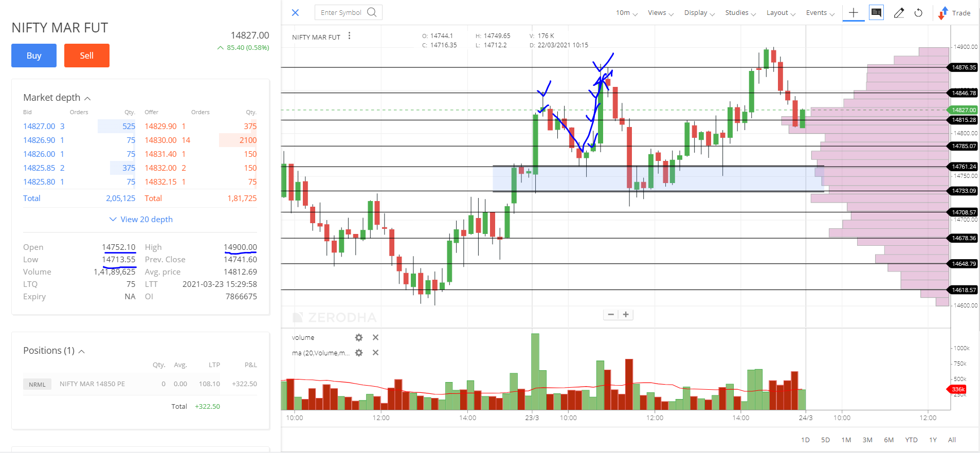Click total offer quantity 1,81,725
Image resolution: width=980 pixels, height=453 pixels.
[242, 198]
